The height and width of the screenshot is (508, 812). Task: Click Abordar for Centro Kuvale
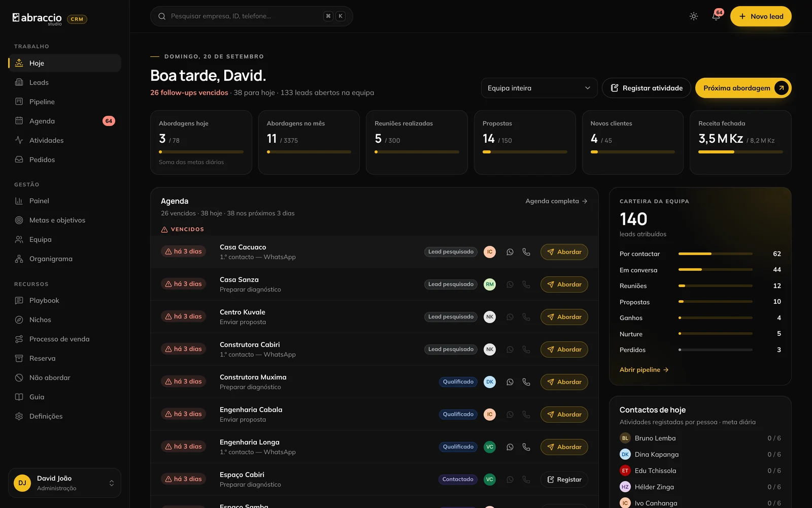[x=564, y=317]
